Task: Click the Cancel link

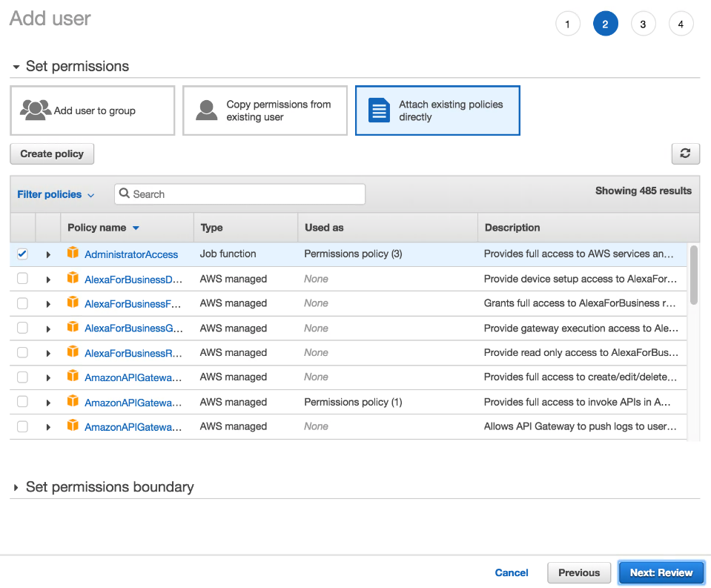Action: (512, 572)
